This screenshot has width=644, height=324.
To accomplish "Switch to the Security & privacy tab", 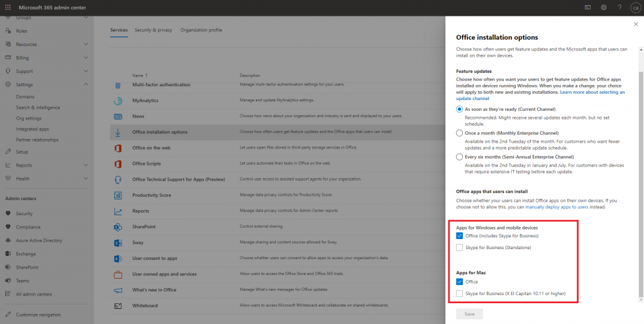I will [x=153, y=30].
